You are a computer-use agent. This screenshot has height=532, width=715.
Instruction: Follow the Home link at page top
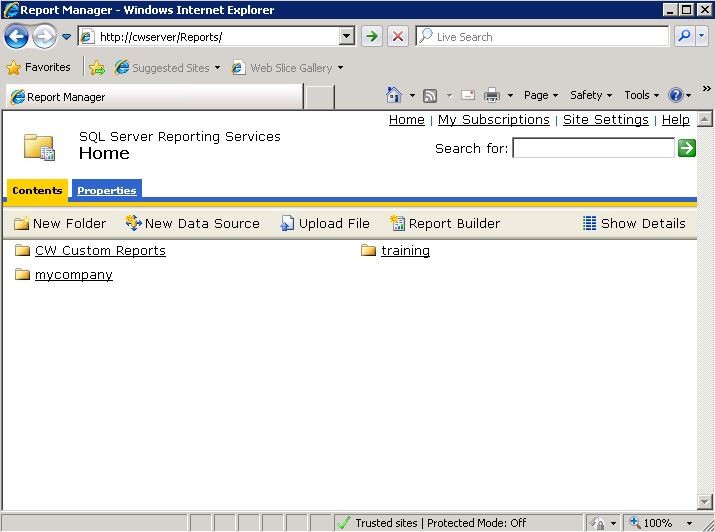click(x=407, y=119)
